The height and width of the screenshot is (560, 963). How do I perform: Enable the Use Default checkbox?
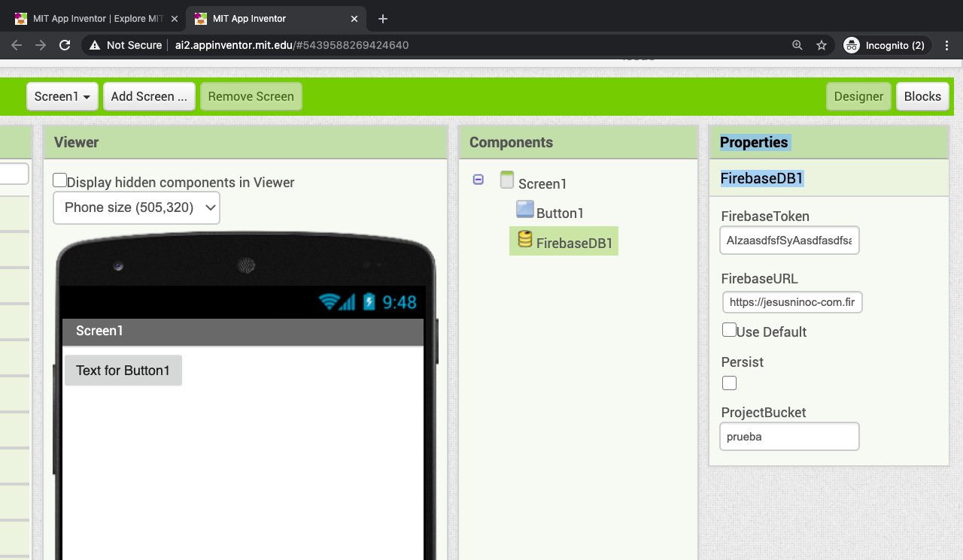729,329
